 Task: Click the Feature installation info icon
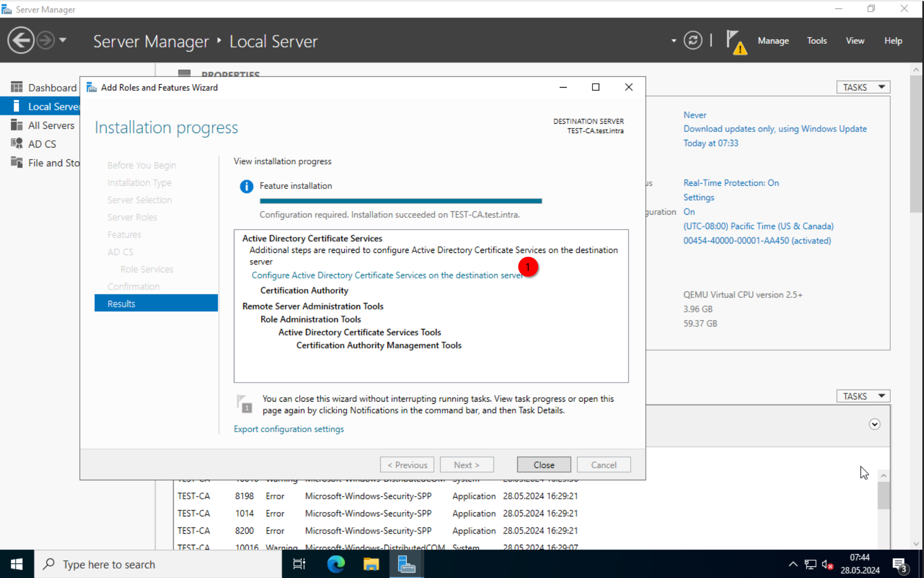click(x=246, y=186)
